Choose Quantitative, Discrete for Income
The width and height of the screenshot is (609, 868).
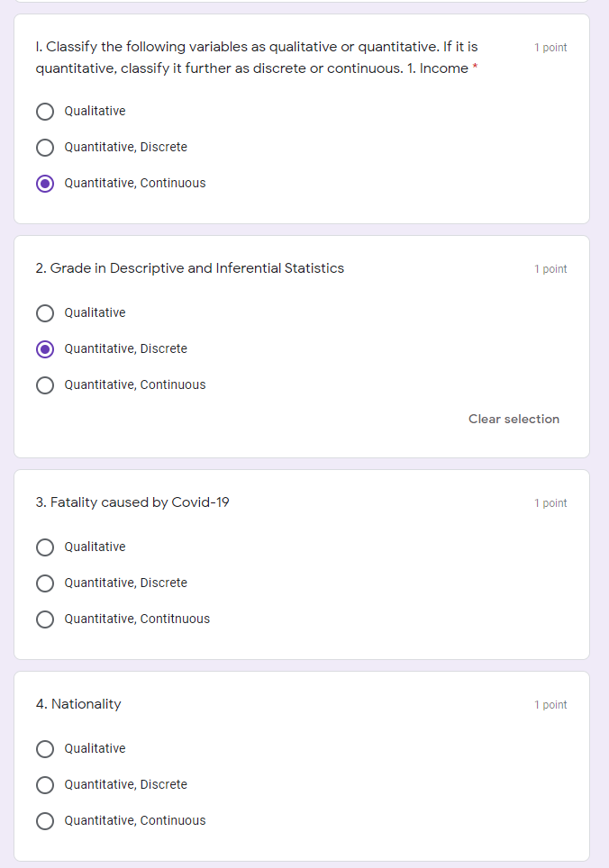point(45,147)
